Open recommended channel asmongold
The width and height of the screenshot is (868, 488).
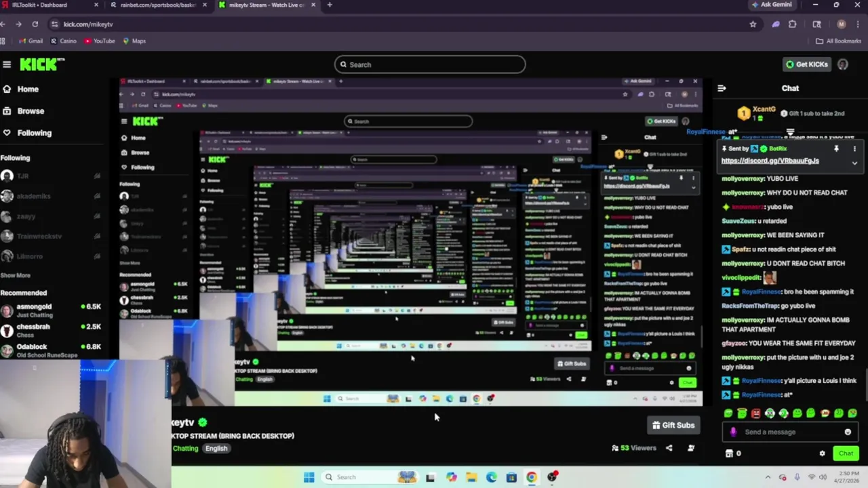(51, 310)
